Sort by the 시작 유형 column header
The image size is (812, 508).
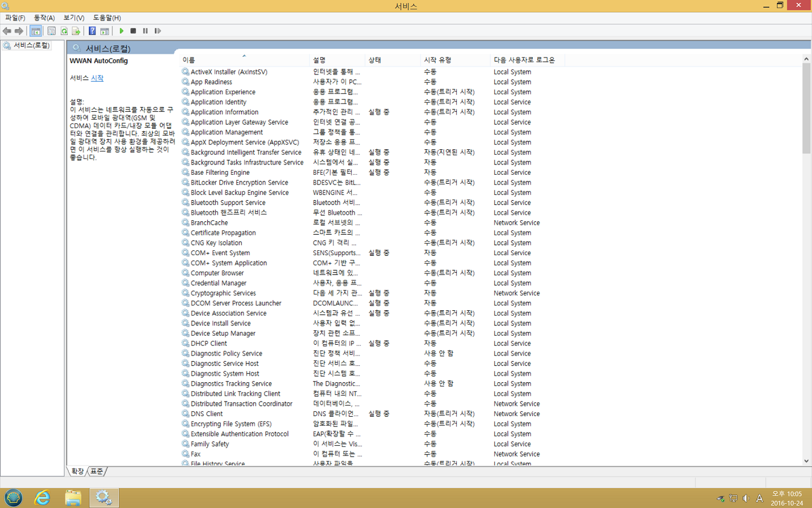(455, 60)
